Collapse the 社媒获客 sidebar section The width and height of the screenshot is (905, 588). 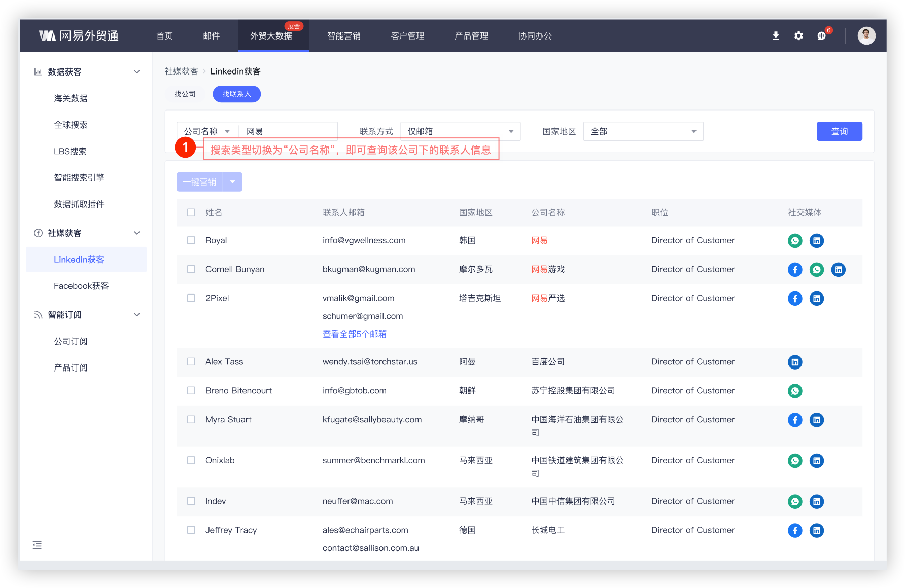(x=137, y=233)
